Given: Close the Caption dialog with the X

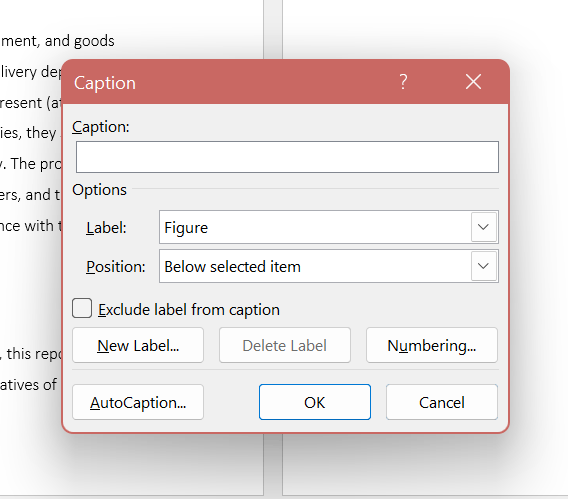Looking at the screenshot, I should tap(473, 81).
